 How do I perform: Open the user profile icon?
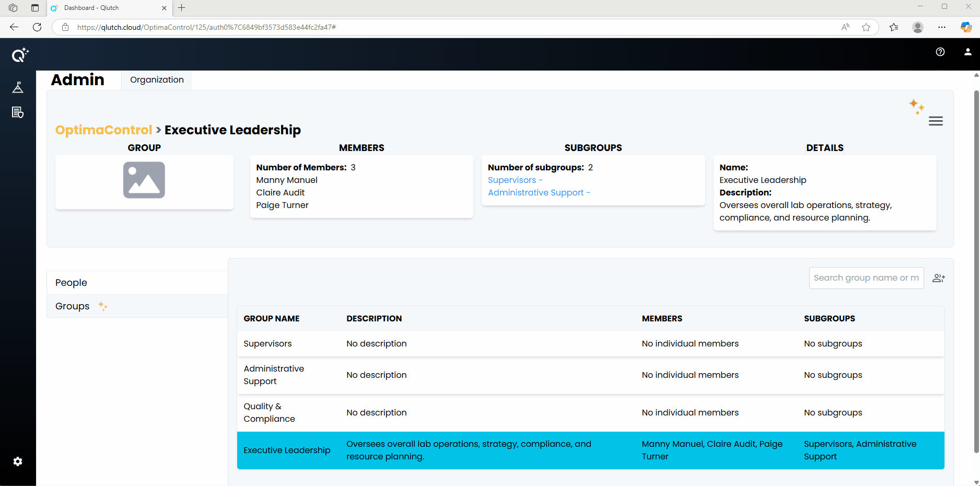pos(967,52)
